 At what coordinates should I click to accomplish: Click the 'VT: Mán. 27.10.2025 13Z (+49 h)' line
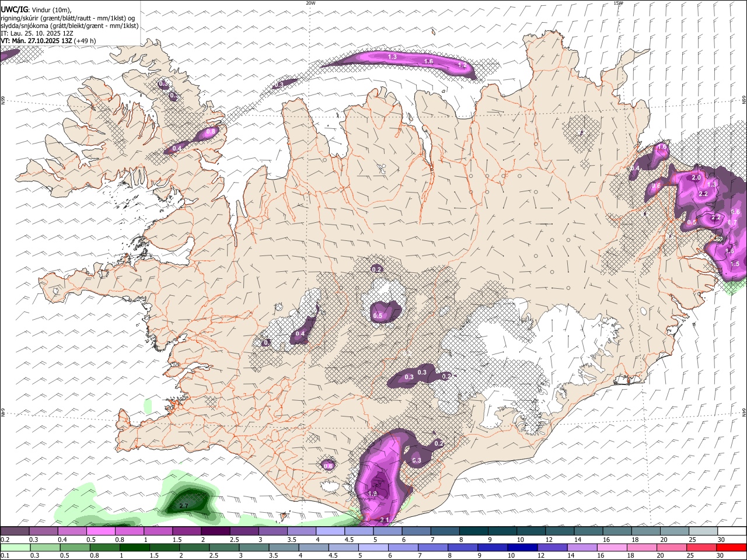point(48,41)
